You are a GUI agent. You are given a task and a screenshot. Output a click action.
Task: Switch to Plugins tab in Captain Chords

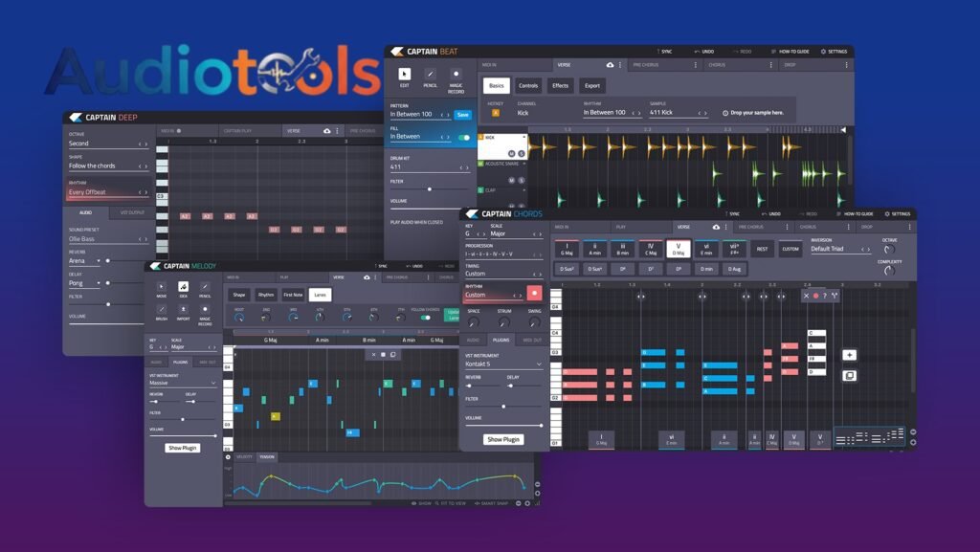point(501,341)
